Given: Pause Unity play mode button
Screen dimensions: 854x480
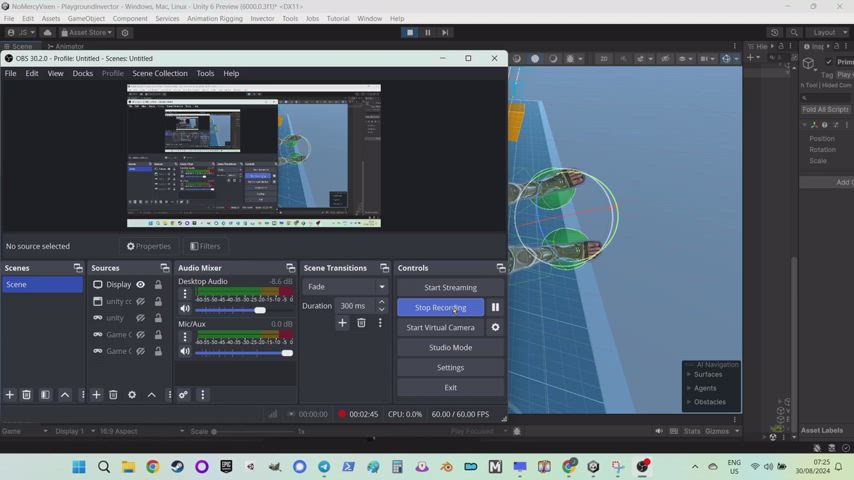Looking at the screenshot, I should (x=428, y=32).
